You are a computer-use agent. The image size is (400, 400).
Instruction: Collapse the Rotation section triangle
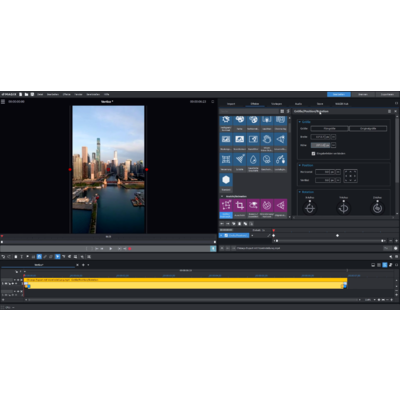pos(300,192)
